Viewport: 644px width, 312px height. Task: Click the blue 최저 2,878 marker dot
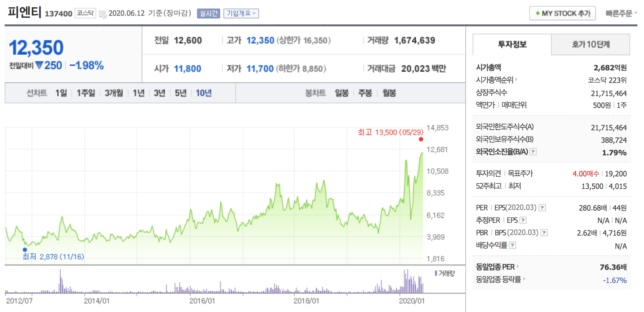[25, 249]
